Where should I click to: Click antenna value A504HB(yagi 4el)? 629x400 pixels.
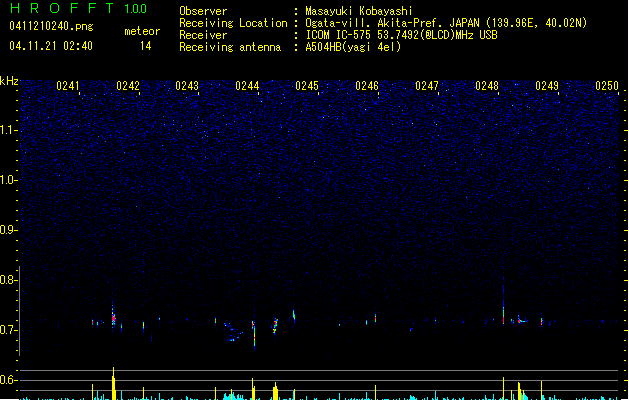click(353, 47)
